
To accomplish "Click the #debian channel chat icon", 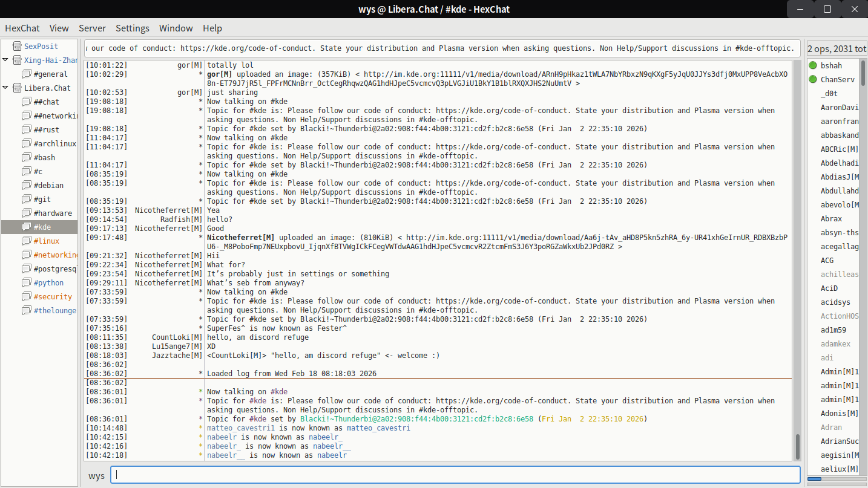I will (x=26, y=185).
